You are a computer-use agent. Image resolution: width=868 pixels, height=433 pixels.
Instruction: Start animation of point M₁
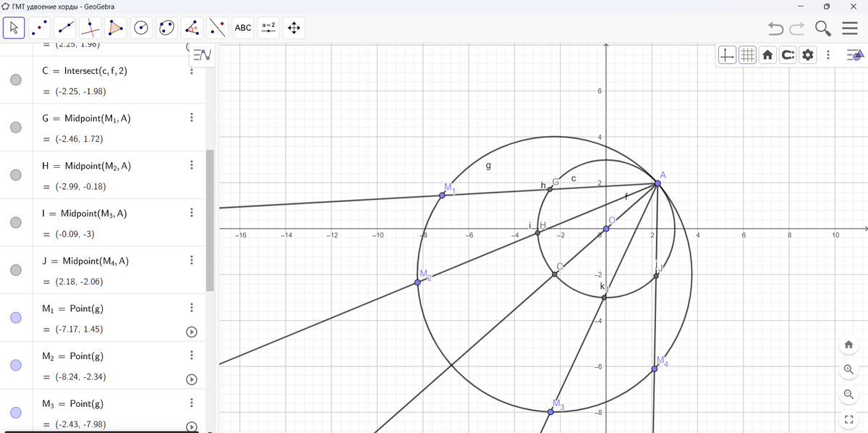click(x=192, y=331)
